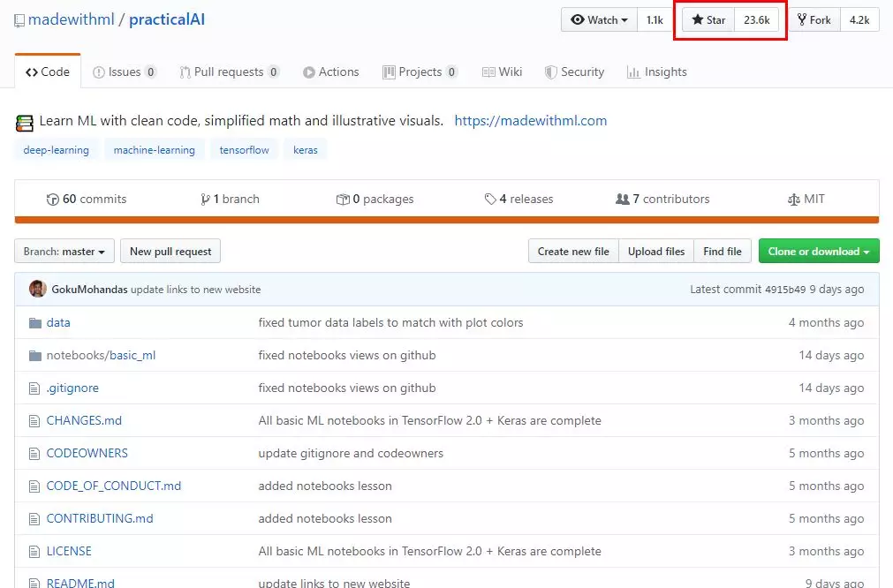
Task: Click Create new file button
Action: point(573,251)
